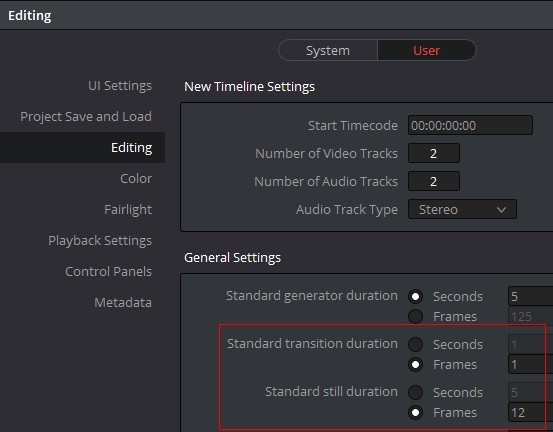Select Seconds for standard generator duration
This screenshot has height=432, width=553.
click(x=415, y=296)
